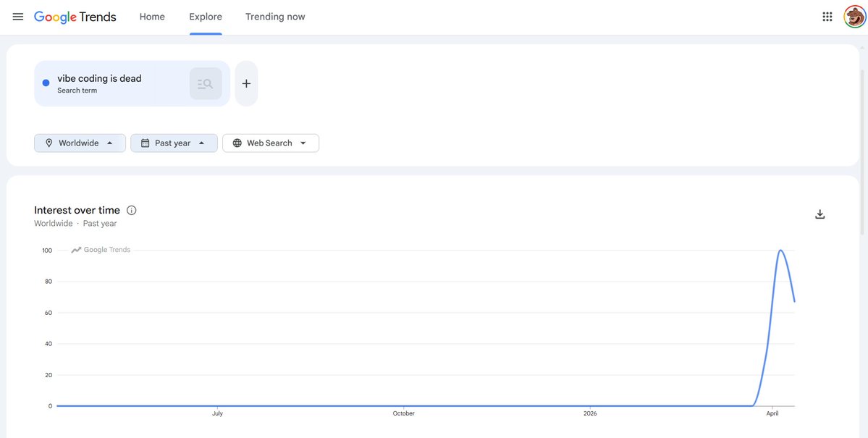Open the hamburger main menu

(x=17, y=17)
